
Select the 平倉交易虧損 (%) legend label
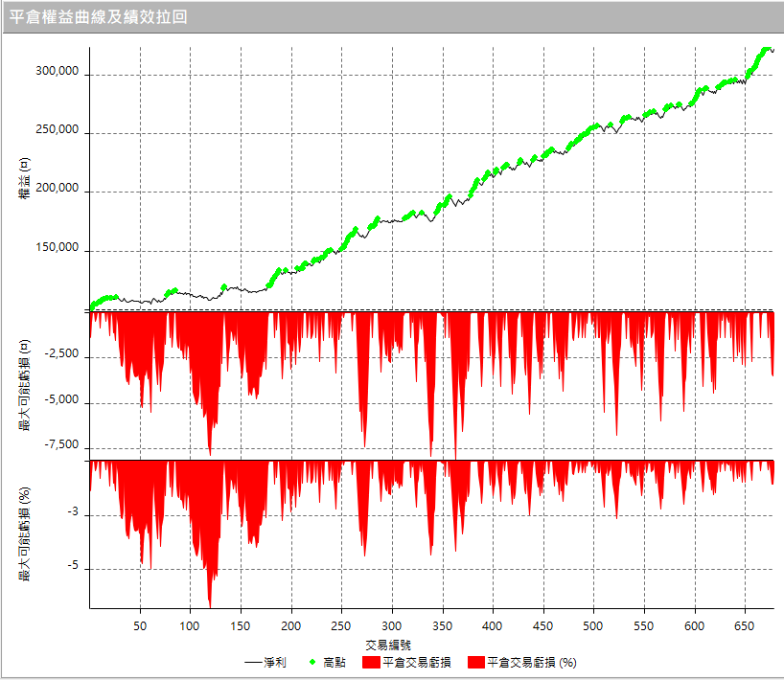532,663
